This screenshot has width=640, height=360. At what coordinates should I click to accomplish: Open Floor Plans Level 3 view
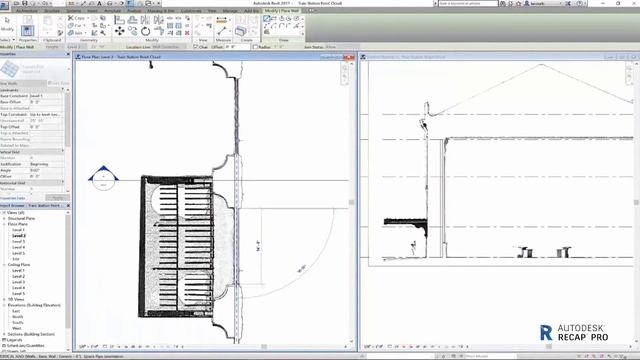[x=18, y=241]
